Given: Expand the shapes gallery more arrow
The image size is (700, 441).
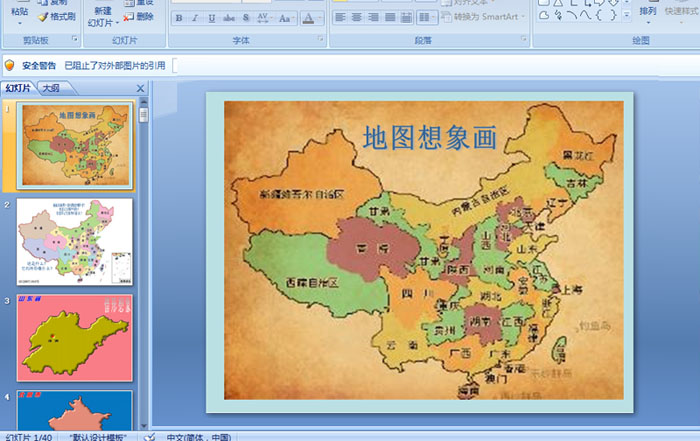Looking at the screenshot, I should pyautogui.click(x=627, y=16).
